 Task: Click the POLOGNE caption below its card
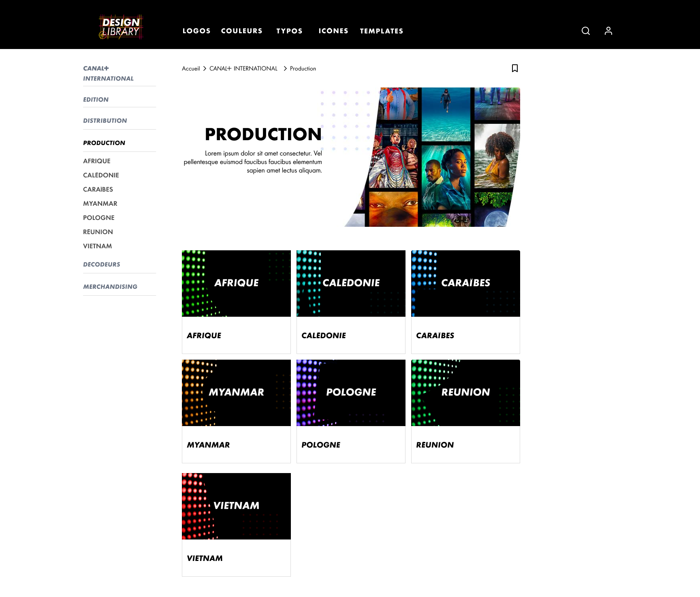tap(321, 445)
